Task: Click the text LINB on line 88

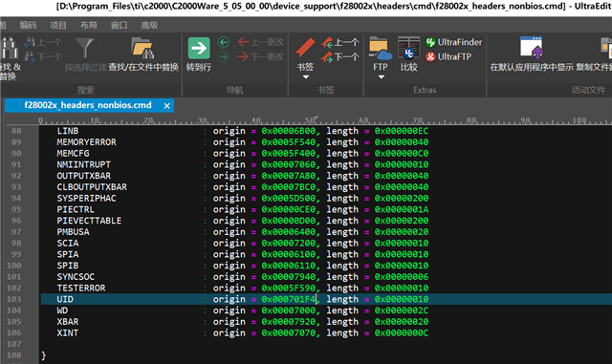Action: coord(68,131)
